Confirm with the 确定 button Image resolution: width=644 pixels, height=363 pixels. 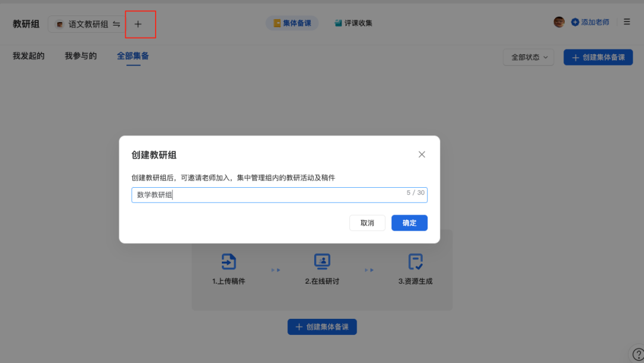point(409,222)
